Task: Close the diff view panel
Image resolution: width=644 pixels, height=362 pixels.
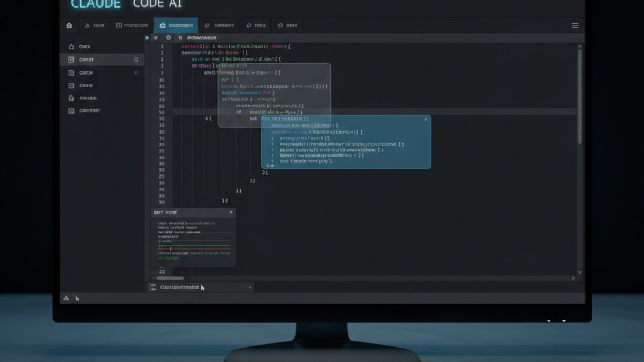Action: pos(231,212)
